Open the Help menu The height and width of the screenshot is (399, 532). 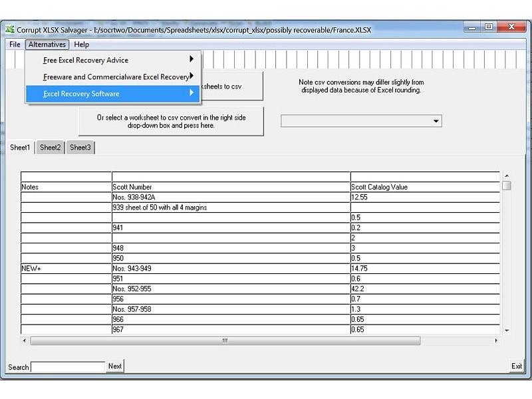[x=82, y=45]
